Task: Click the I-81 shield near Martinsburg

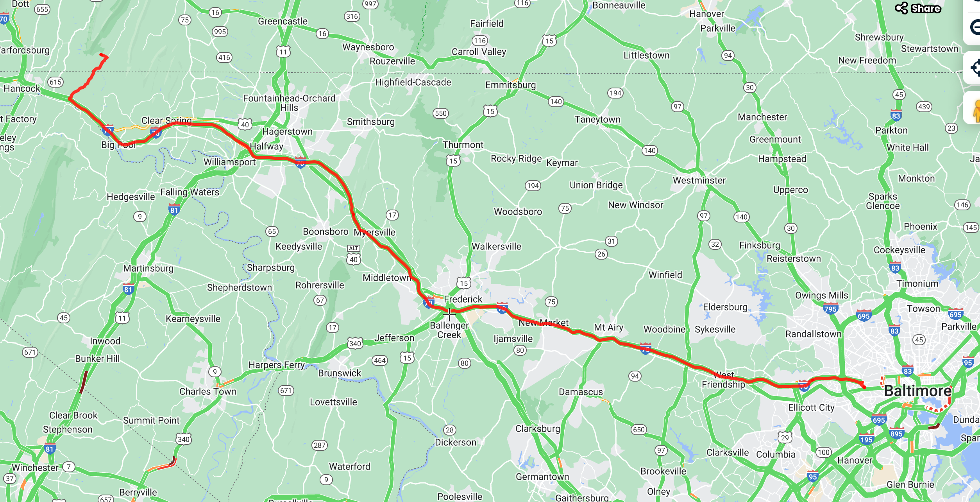Action: (128, 289)
